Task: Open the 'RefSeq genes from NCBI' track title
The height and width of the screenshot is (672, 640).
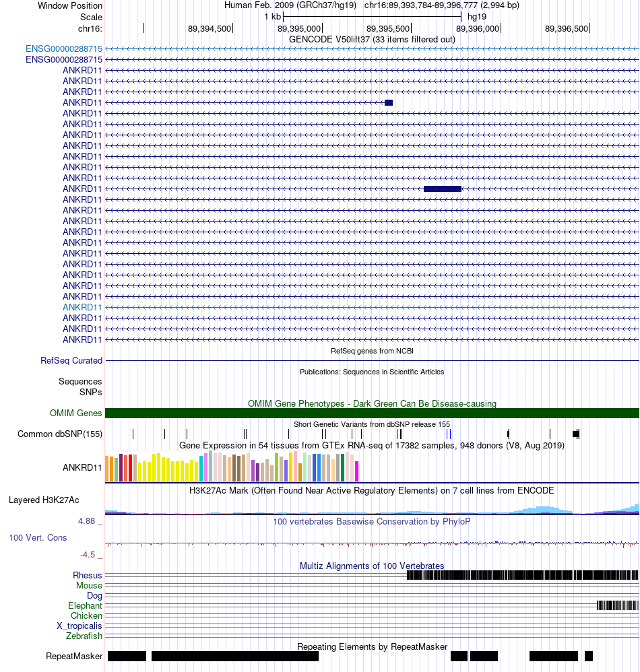Action: (x=372, y=351)
